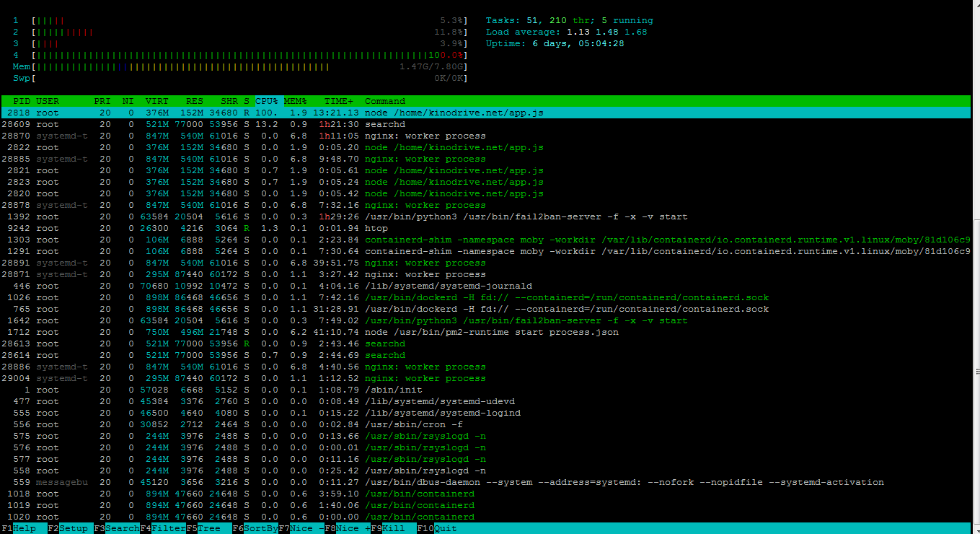
Task: Click the Tasks count line
Action: click(x=570, y=20)
